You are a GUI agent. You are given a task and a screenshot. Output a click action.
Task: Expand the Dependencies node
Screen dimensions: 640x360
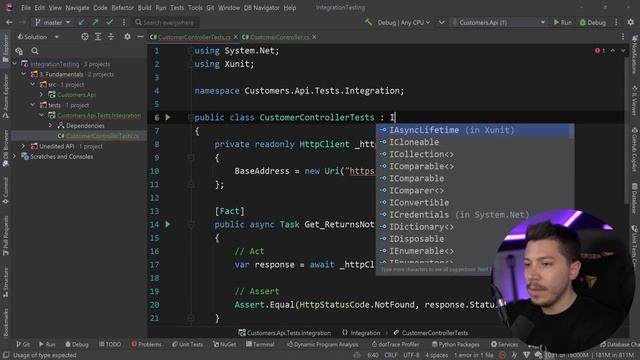[x=51, y=126]
